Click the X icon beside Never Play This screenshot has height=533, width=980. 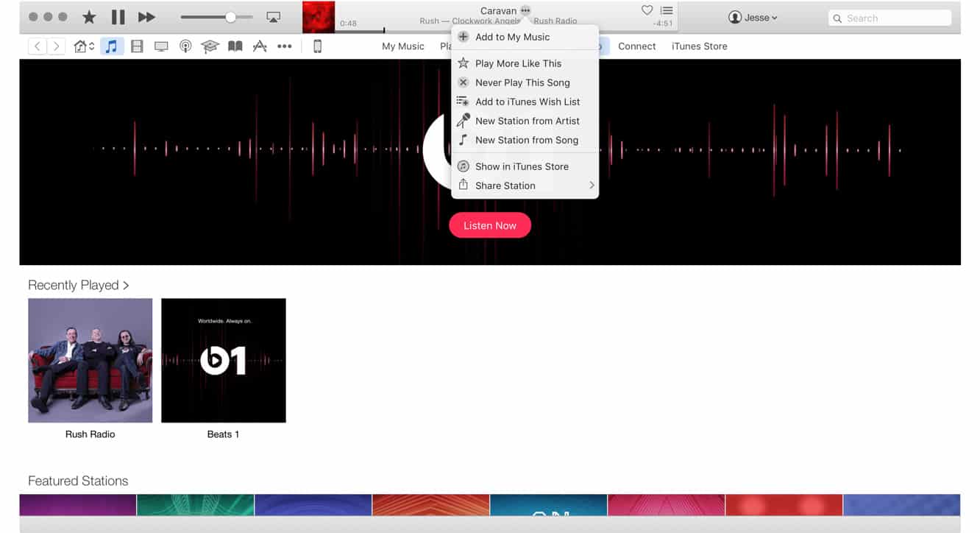click(463, 82)
